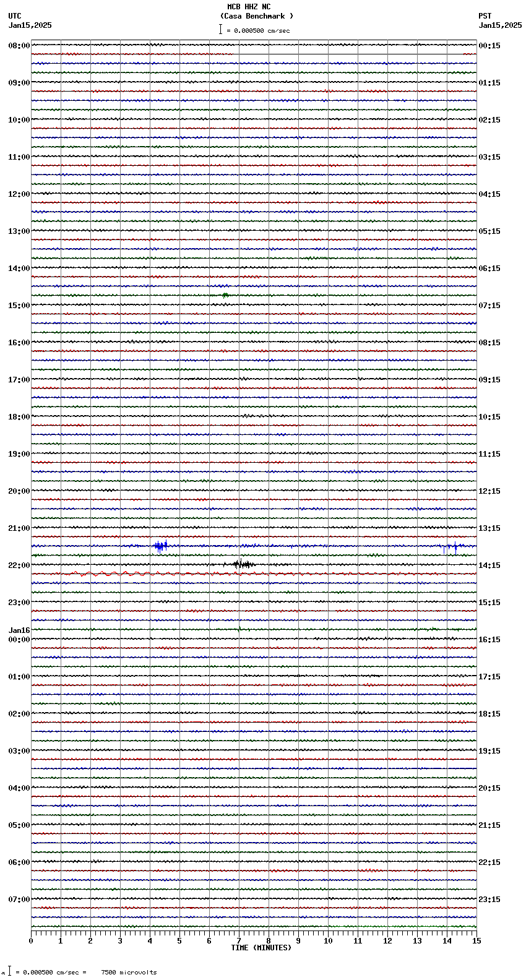The width and height of the screenshot is (526, 980).
Task: Click the '10:00' UTC row label
Action: tap(19, 120)
